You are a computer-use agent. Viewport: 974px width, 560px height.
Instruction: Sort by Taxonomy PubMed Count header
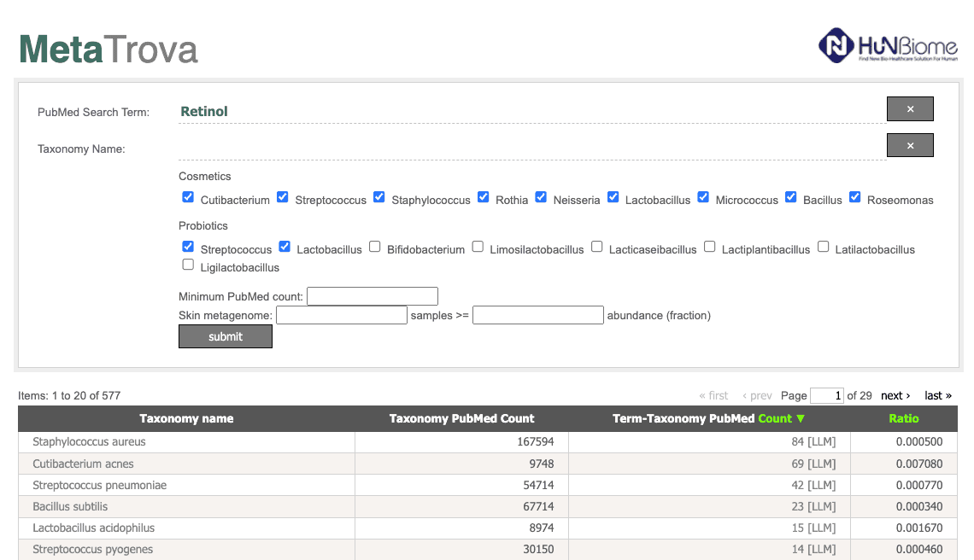(x=461, y=418)
